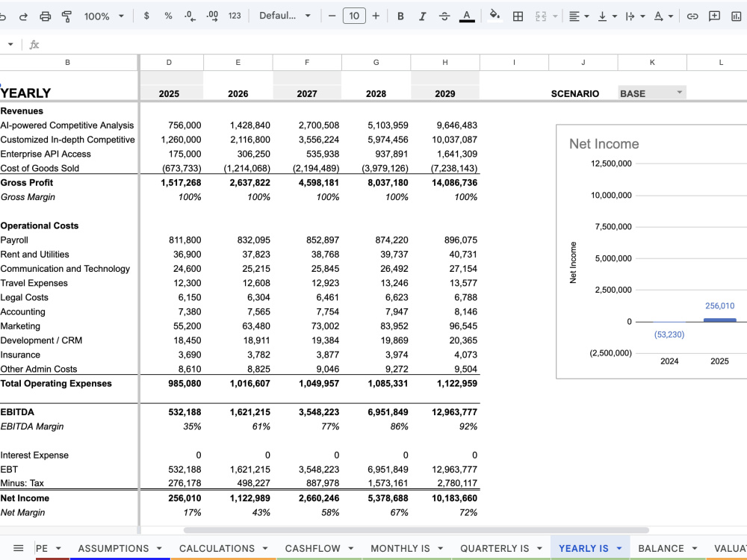Switch to the MONTHLY IS sheet tab
Viewport: 747px width, 560px height.
pos(400,548)
